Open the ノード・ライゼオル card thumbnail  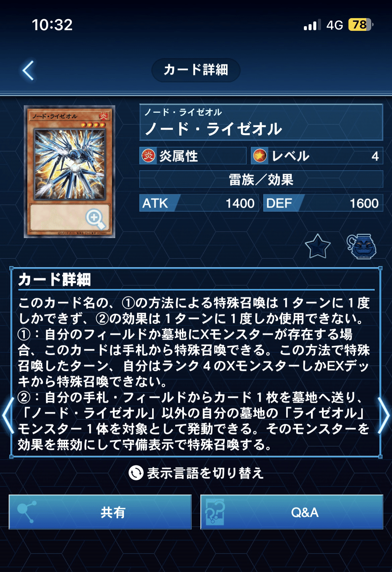coord(70,172)
